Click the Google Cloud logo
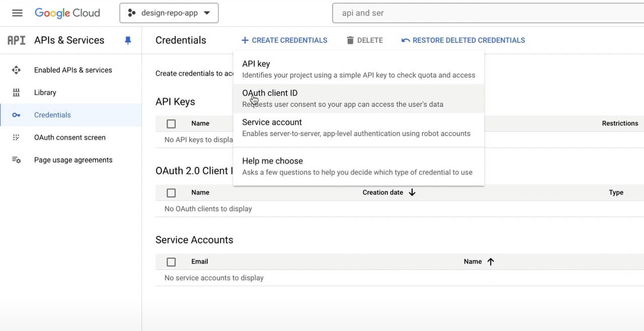 tap(67, 13)
